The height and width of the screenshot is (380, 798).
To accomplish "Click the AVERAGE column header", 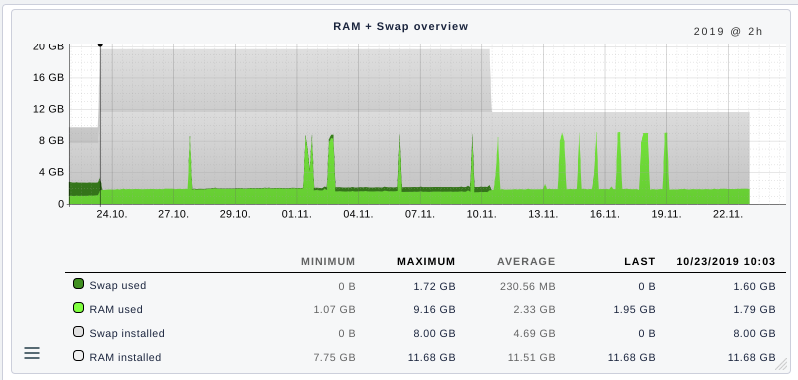I will click(x=526, y=261).
